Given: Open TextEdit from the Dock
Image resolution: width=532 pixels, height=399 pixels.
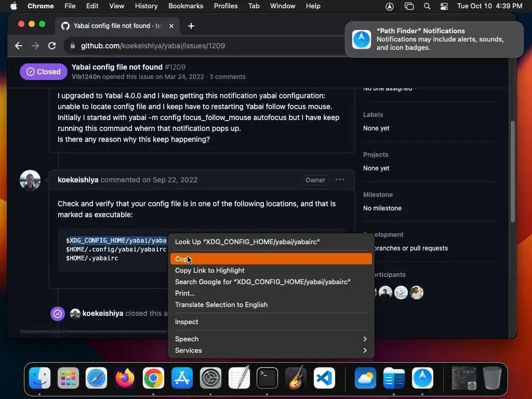Looking at the screenshot, I should coord(239,378).
